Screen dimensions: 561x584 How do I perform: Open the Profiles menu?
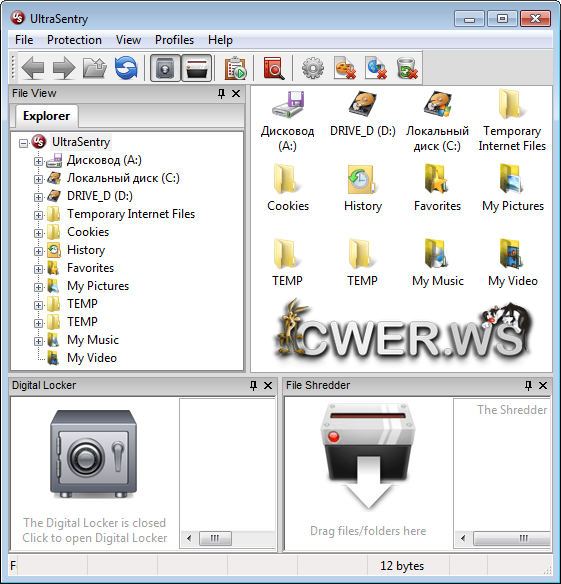174,40
